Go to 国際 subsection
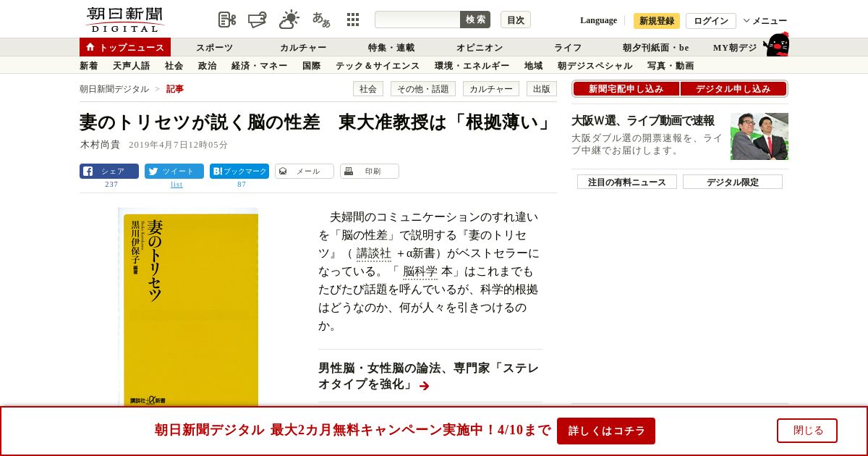 312,66
